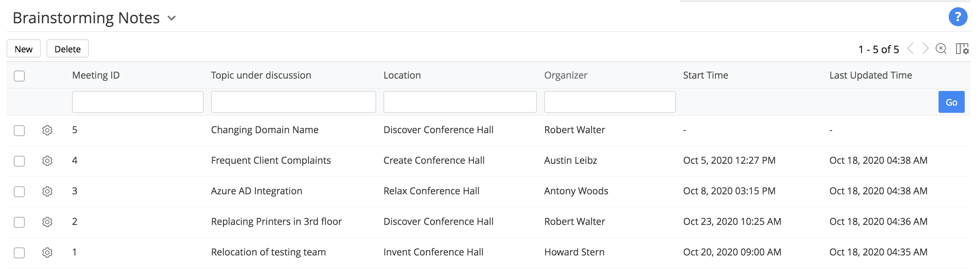Open gear menu for Frequent Client Complaints row
The image size is (980, 270).
point(47,161)
